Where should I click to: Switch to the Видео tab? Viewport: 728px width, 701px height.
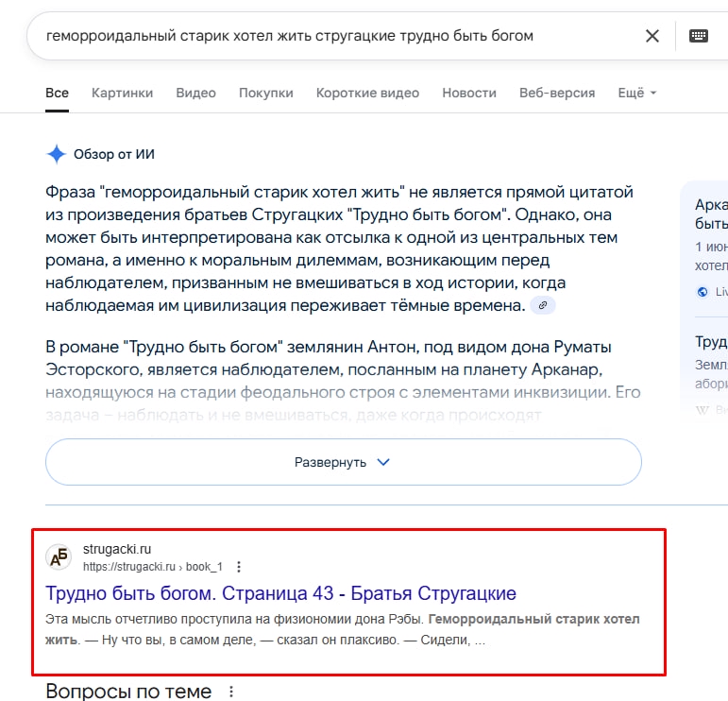[195, 93]
